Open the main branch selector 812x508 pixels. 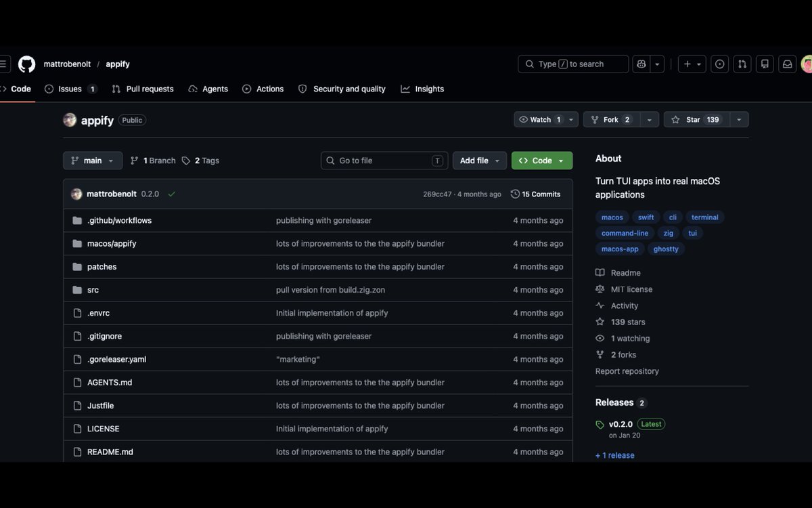[x=93, y=161]
